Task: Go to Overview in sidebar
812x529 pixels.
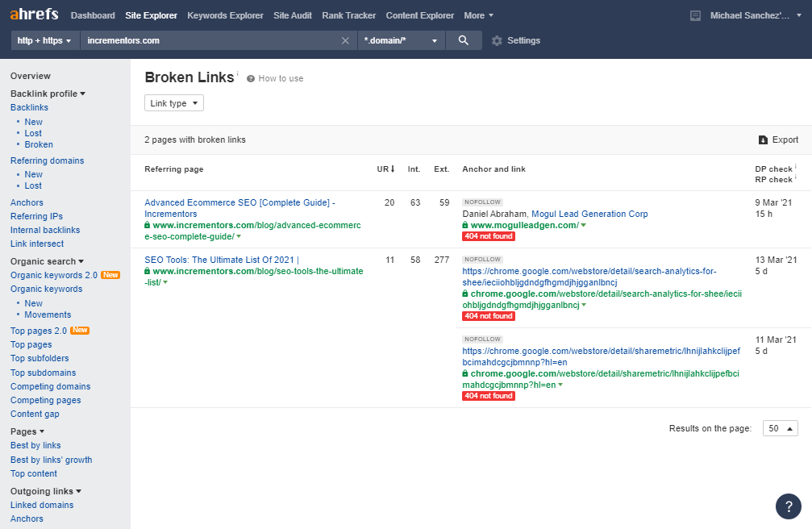Action: click(31, 76)
